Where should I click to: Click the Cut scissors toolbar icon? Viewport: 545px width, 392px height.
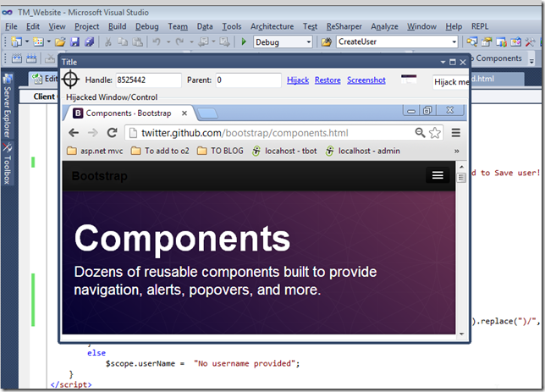pos(108,42)
